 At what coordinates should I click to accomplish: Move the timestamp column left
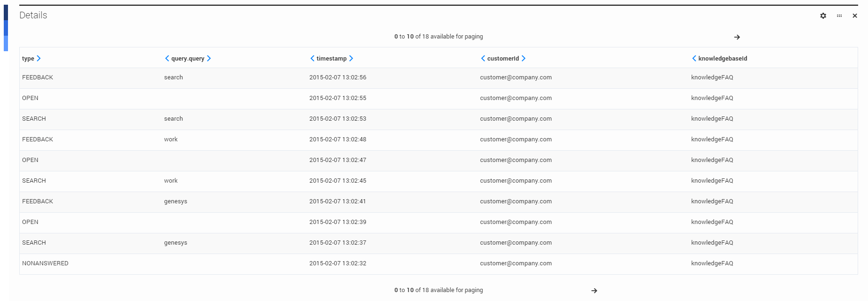coord(312,58)
